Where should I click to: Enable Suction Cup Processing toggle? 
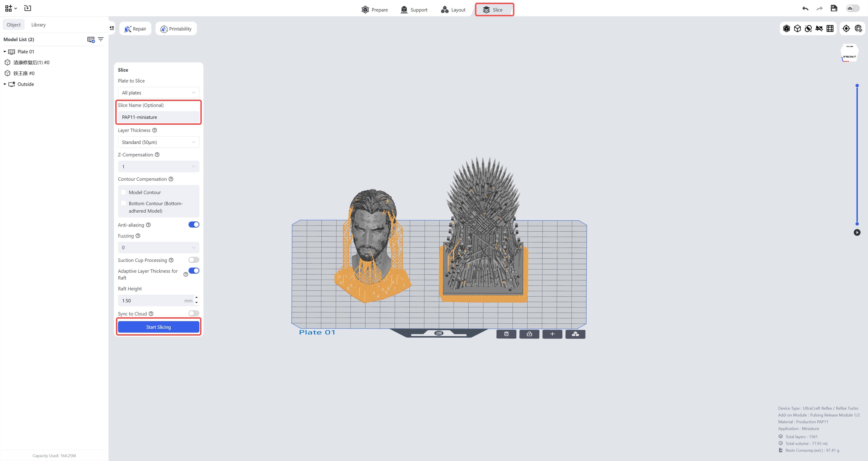[194, 260]
